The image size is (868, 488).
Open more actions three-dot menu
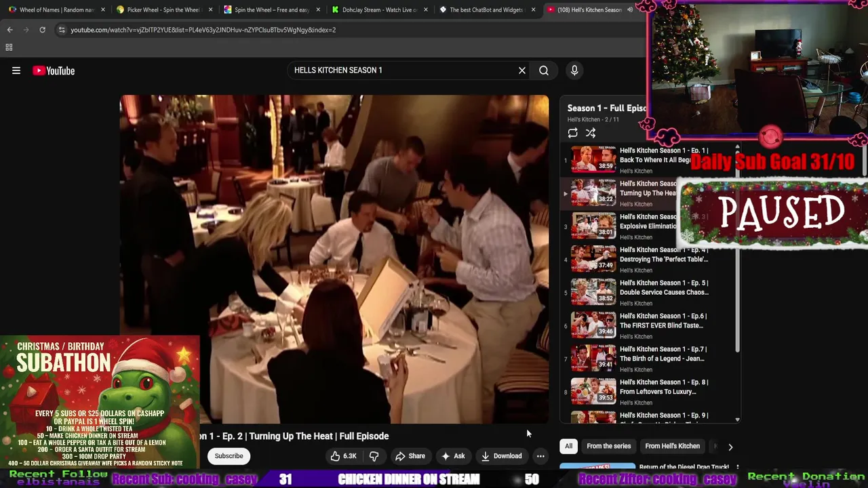[540, 456]
